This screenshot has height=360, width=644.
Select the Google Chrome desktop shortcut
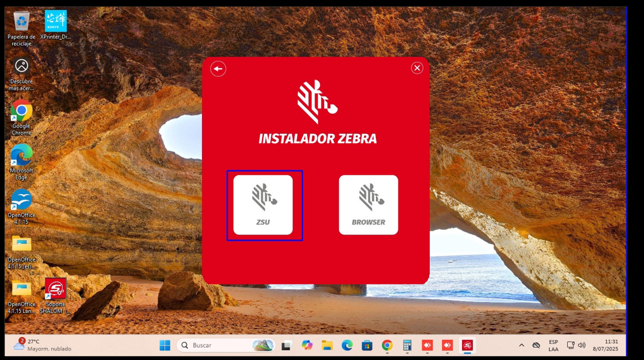(22, 113)
